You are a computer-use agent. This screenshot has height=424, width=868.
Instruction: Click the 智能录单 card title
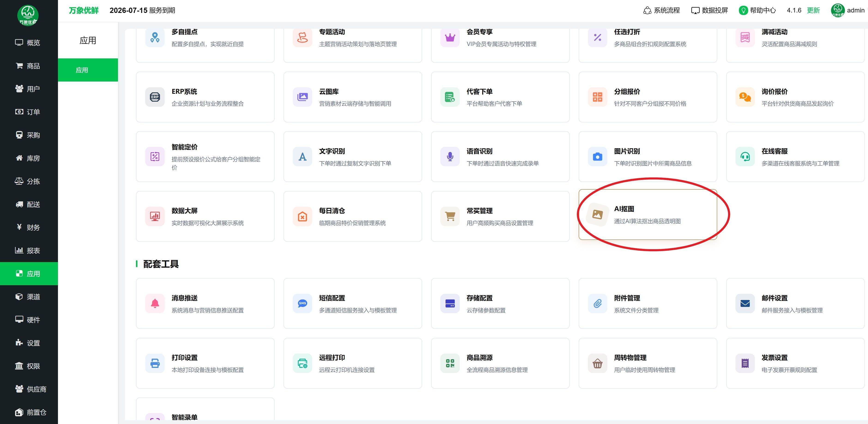tap(184, 417)
